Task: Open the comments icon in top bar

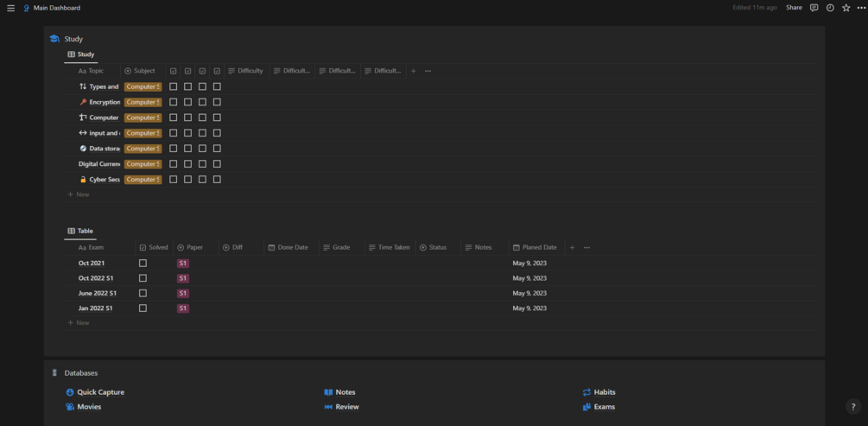Action: tap(814, 8)
